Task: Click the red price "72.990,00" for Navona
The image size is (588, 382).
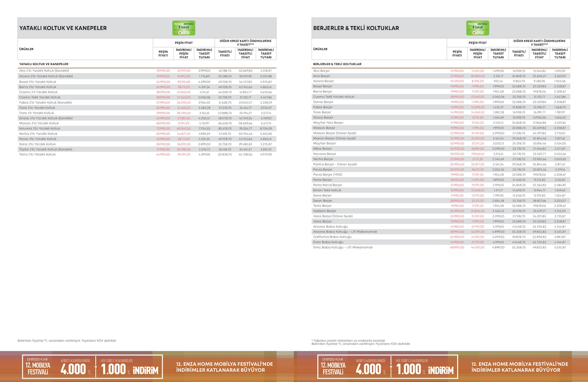Action: [x=163, y=129]
